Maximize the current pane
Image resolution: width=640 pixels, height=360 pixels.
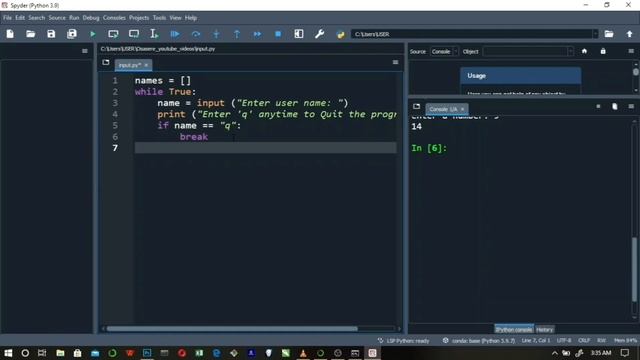click(299, 34)
